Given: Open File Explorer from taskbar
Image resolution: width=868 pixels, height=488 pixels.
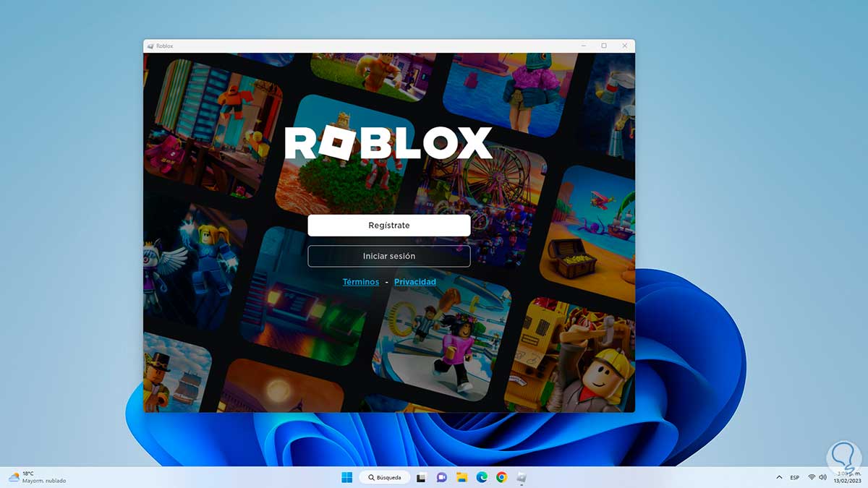Looking at the screenshot, I should tap(461, 477).
